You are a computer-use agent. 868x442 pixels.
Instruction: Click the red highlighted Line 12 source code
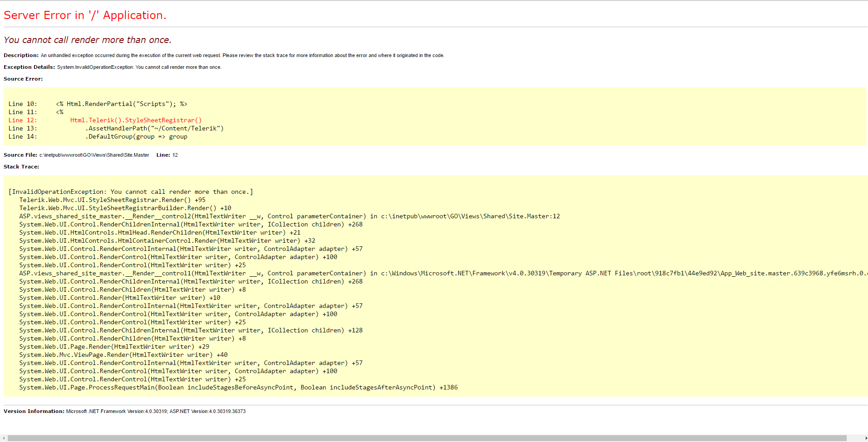136,120
